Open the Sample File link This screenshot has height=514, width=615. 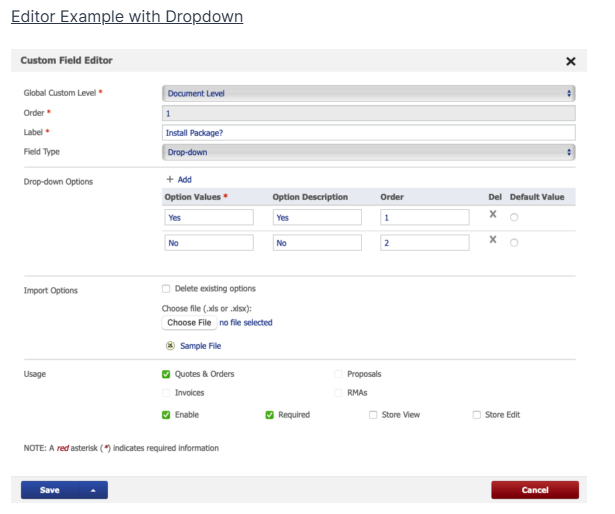pos(200,346)
